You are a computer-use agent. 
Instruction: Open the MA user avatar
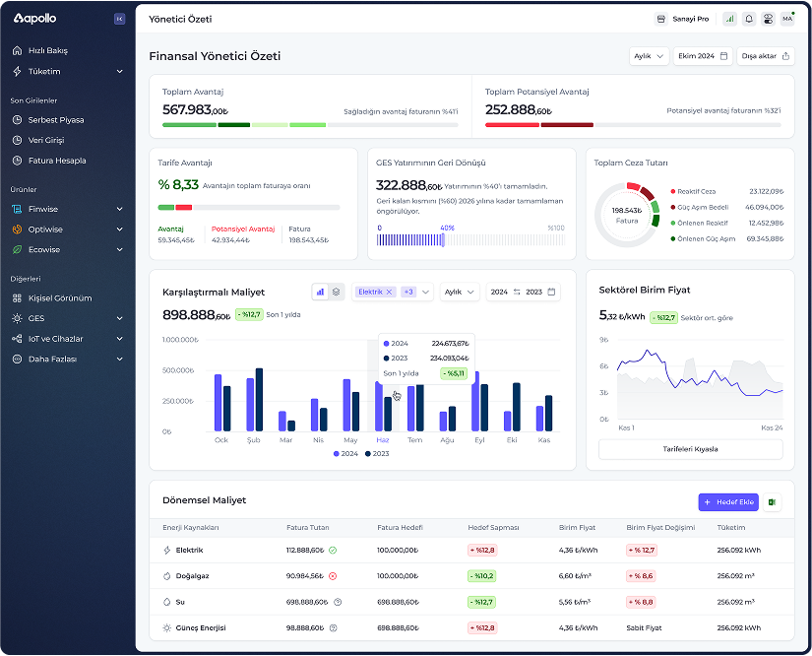(787, 19)
